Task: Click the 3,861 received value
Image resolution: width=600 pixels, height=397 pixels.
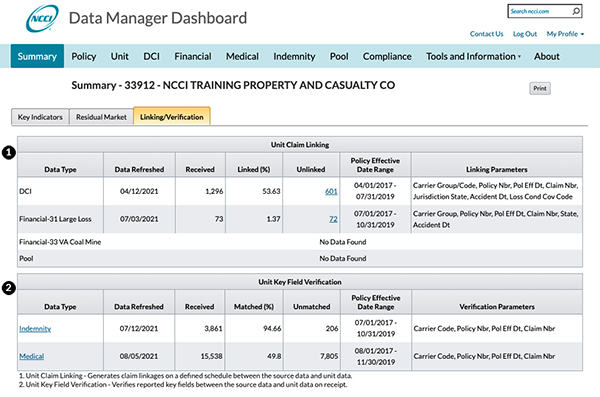Action: 213,328
